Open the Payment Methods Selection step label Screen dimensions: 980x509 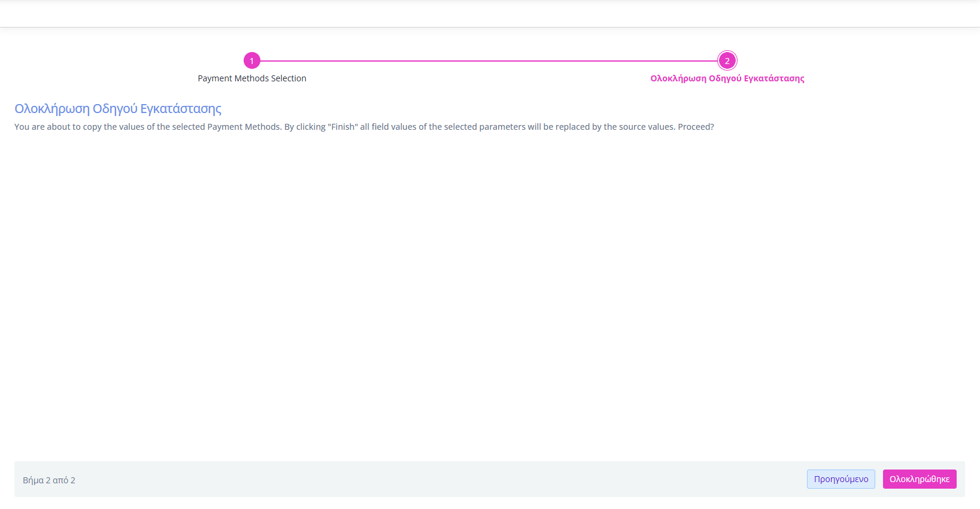point(252,78)
